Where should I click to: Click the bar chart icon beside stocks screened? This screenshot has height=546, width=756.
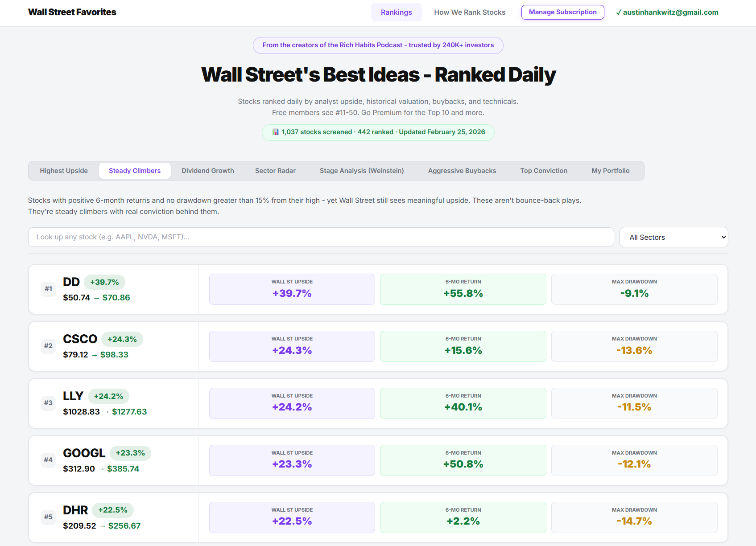(x=276, y=132)
